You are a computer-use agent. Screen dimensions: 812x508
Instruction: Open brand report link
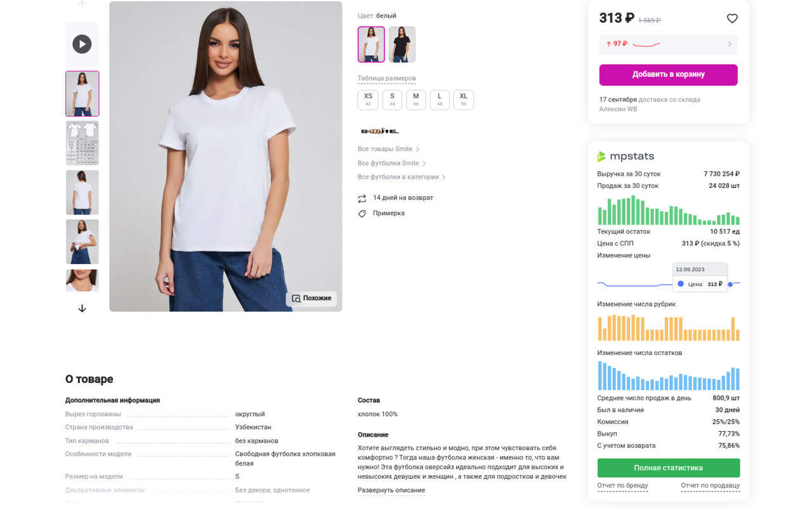point(622,486)
